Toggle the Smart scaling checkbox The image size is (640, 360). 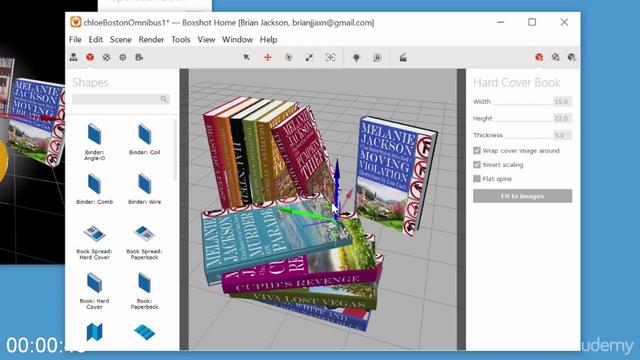[477, 164]
